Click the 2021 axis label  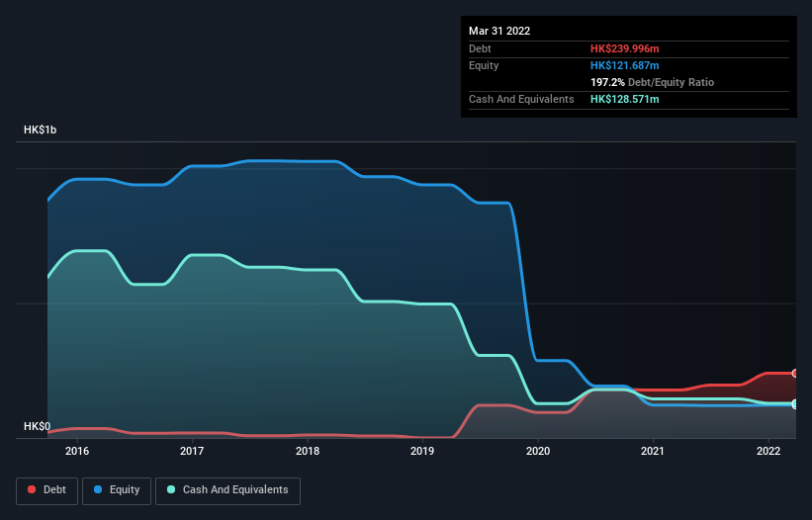tap(653, 451)
